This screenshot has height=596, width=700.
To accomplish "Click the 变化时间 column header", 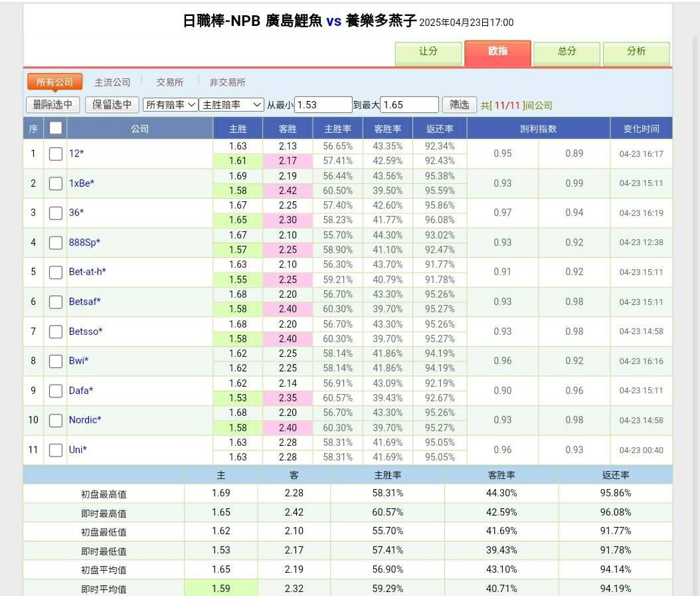I will click(641, 129).
